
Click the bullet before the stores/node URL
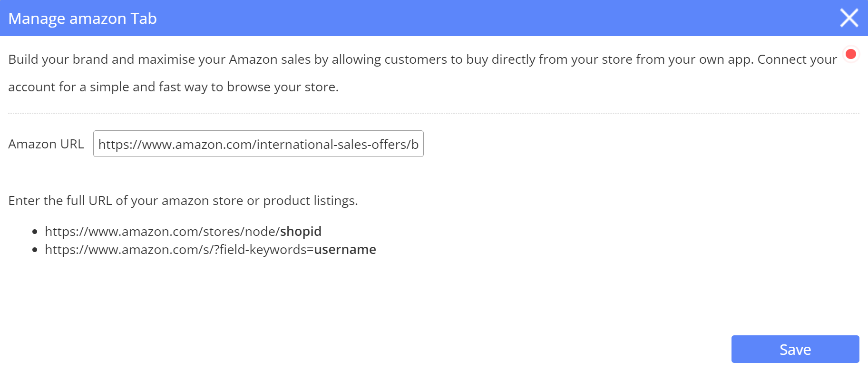35,232
